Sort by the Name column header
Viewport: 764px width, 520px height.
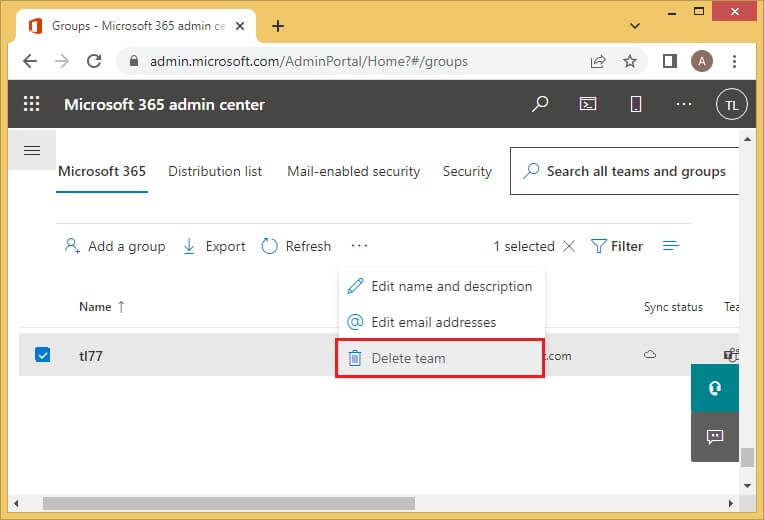coord(102,307)
